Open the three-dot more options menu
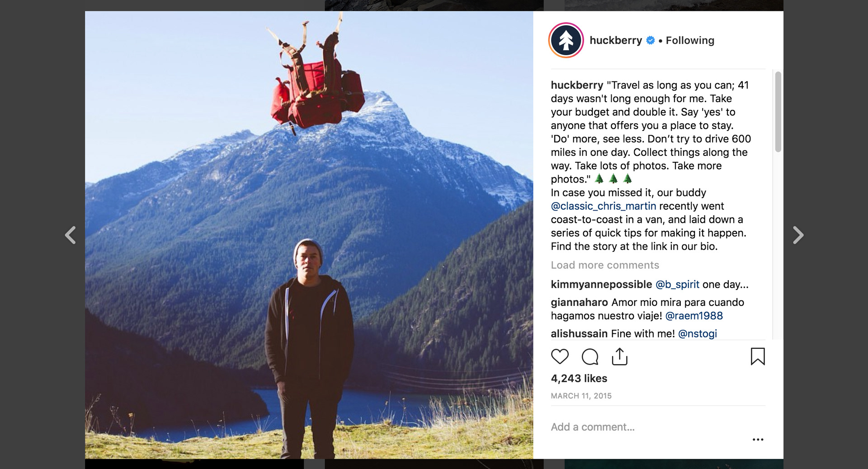Image resolution: width=868 pixels, height=469 pixels. coord(758,439)
